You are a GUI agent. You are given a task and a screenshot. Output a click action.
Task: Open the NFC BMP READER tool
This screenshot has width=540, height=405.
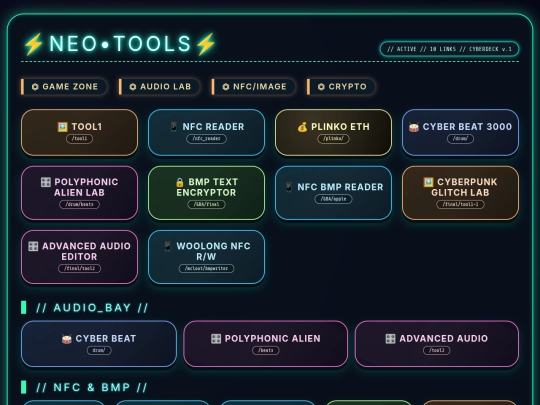[333, 193]
